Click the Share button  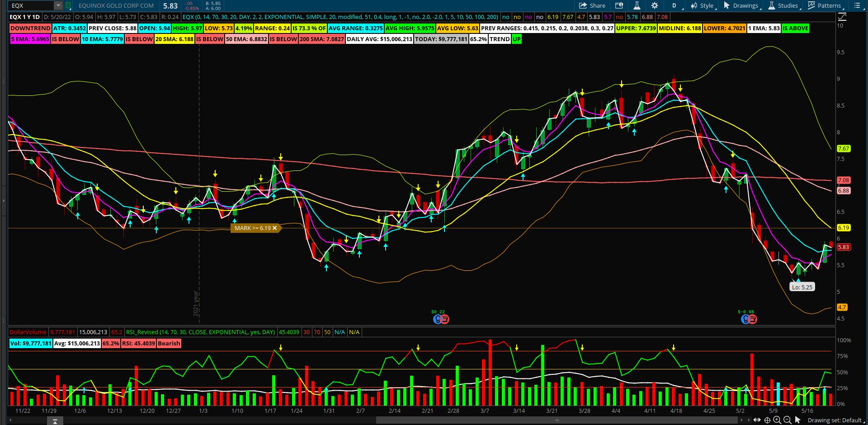pos(592,5)
